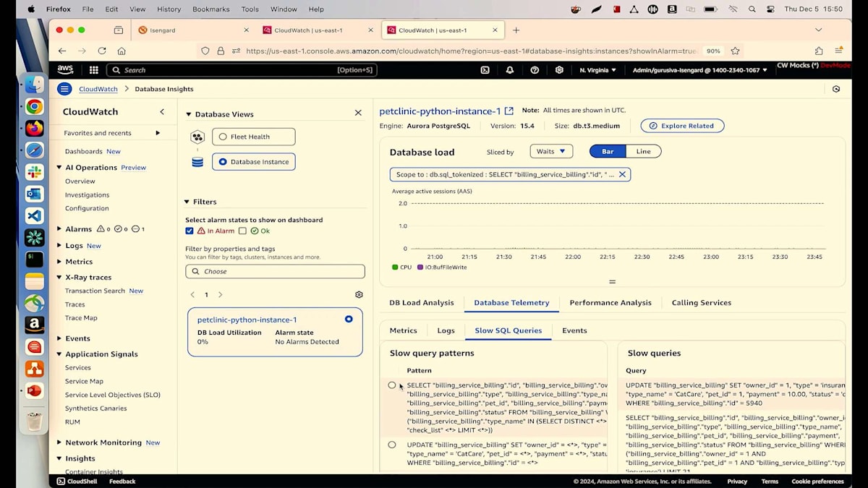Go back with Firefox back arrow
Screen dimensions: 868x488
[62, 51]
